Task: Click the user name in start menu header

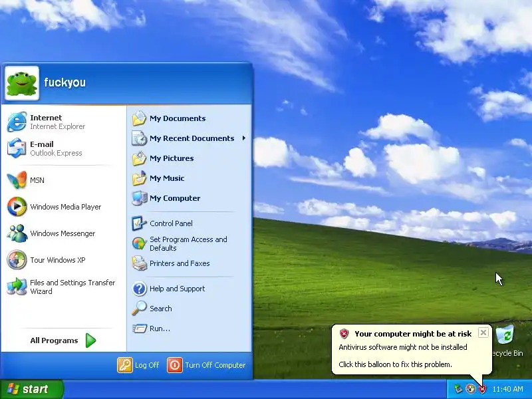Action: click(65, 82)
